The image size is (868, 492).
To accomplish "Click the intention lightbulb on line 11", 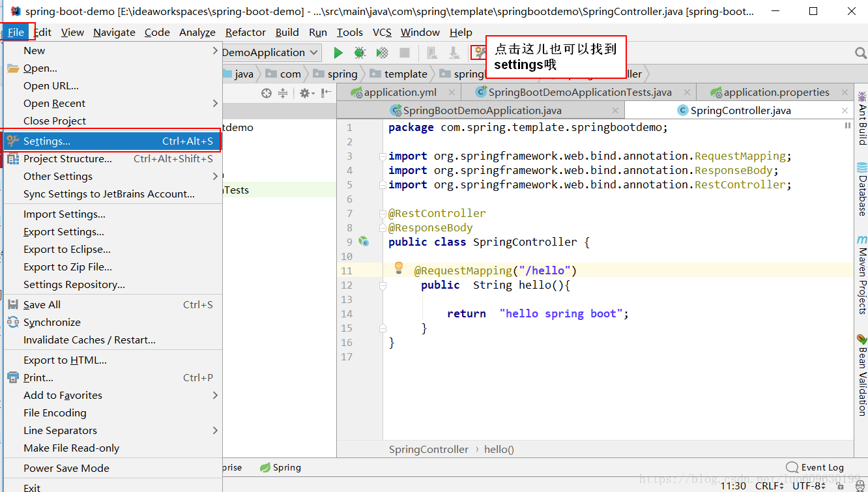I will pyautogui.click(x=399, y=268).
